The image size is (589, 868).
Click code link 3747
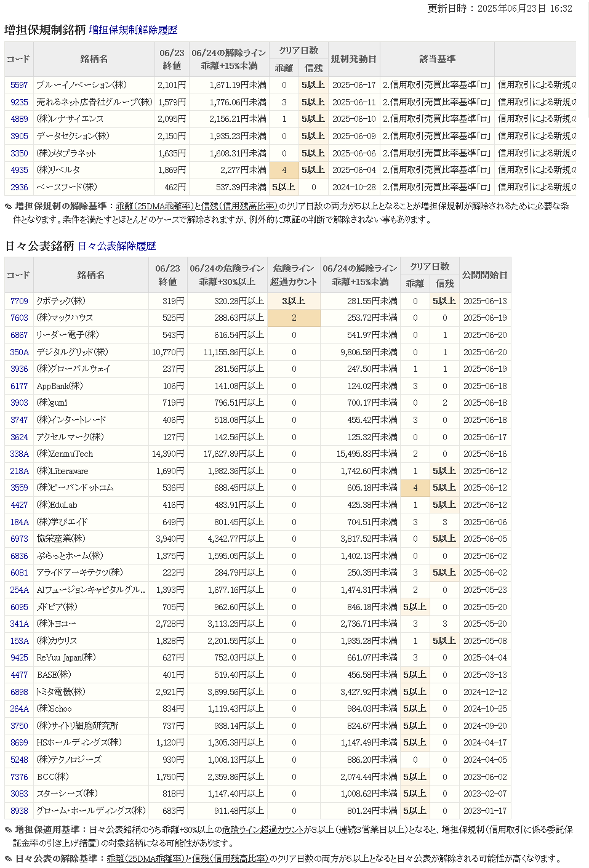coord(19,420)
